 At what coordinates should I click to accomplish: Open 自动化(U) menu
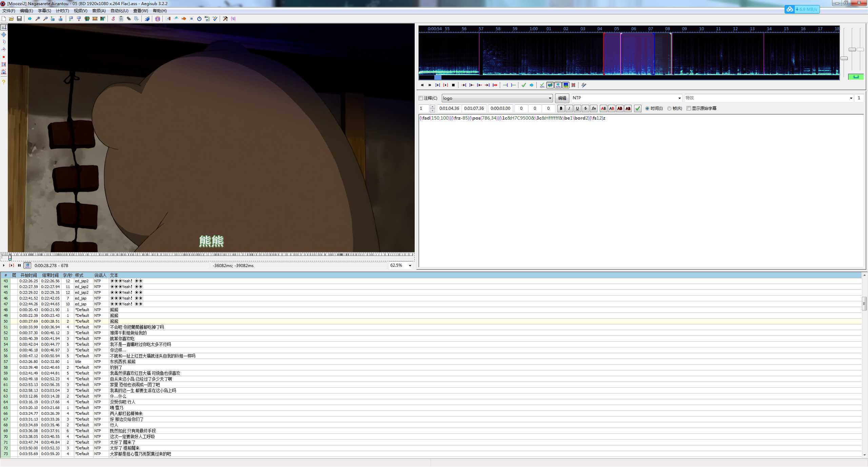[119, 11]
